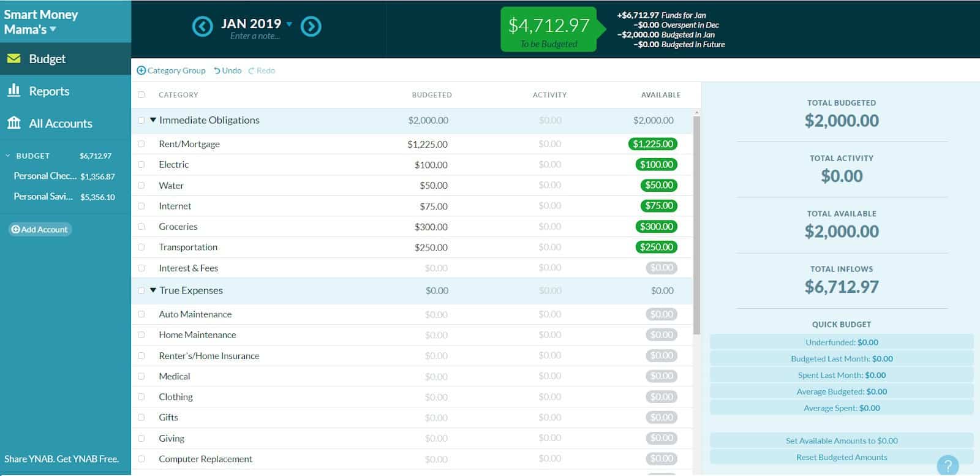The height and width of the screenshot is (476, 980).
Task: Click the Clothing category name
Action: point(176,397)
